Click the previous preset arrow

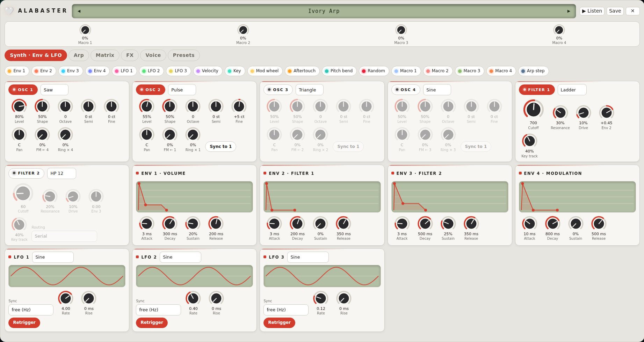point(79,11)
